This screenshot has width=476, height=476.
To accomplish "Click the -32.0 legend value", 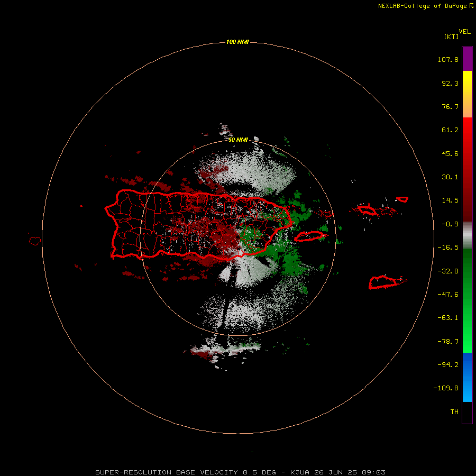I will click(x=448, y=271).
